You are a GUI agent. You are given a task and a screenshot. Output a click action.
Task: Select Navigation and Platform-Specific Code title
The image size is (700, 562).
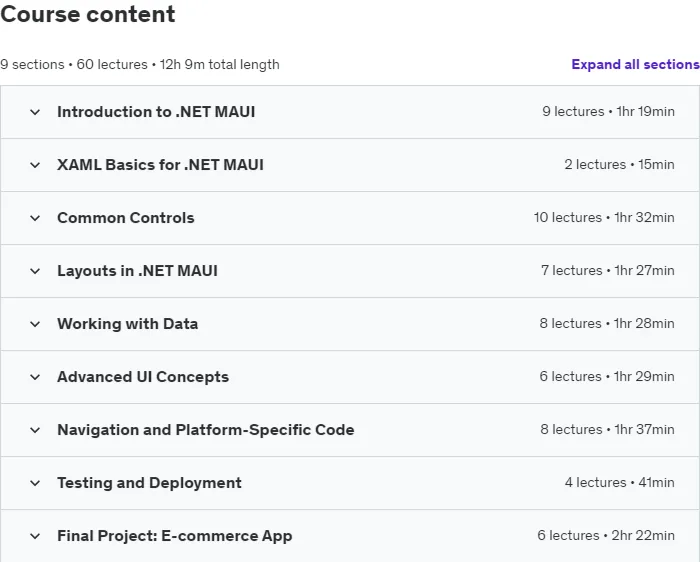coord(206,430)
